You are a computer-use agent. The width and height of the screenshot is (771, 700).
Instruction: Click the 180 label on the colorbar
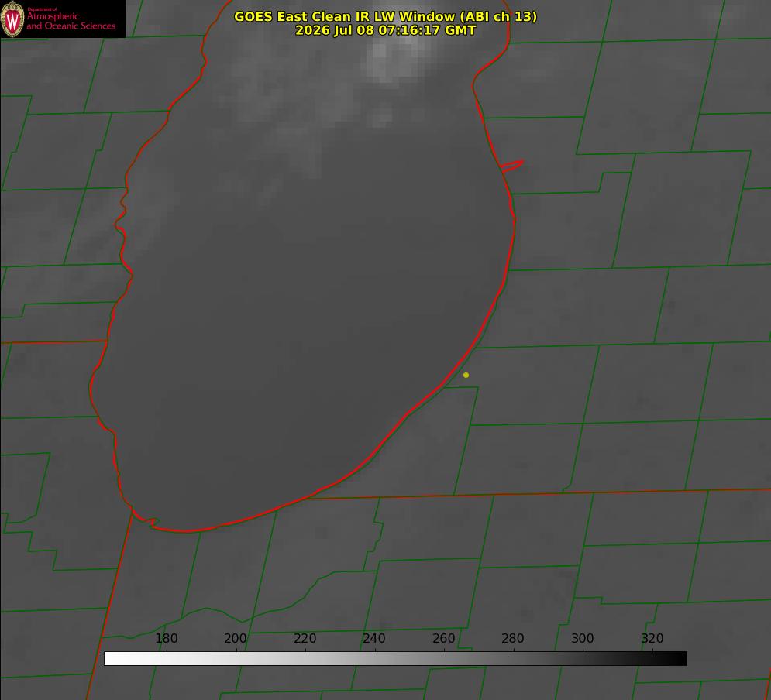pos(166,638)
